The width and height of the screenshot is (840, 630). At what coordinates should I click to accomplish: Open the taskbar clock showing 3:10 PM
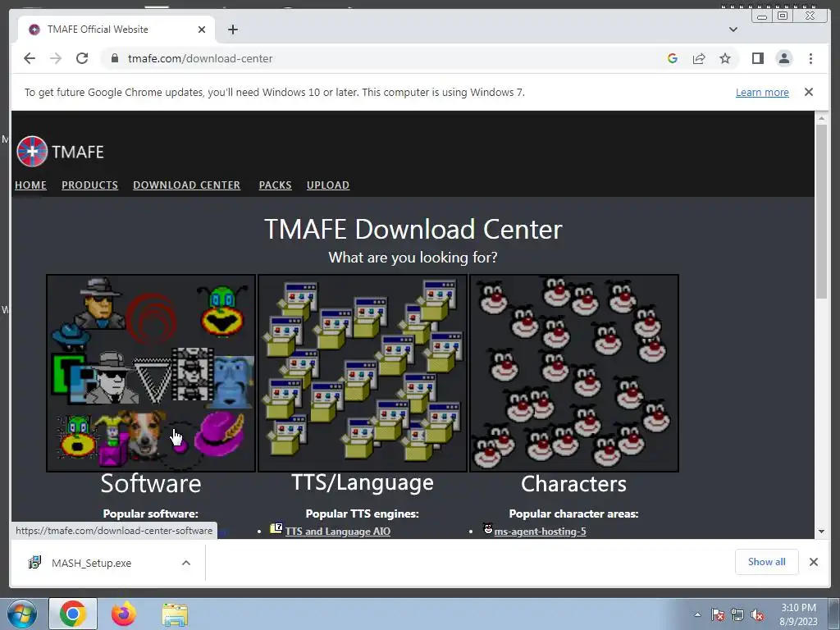tap(798, 614)
